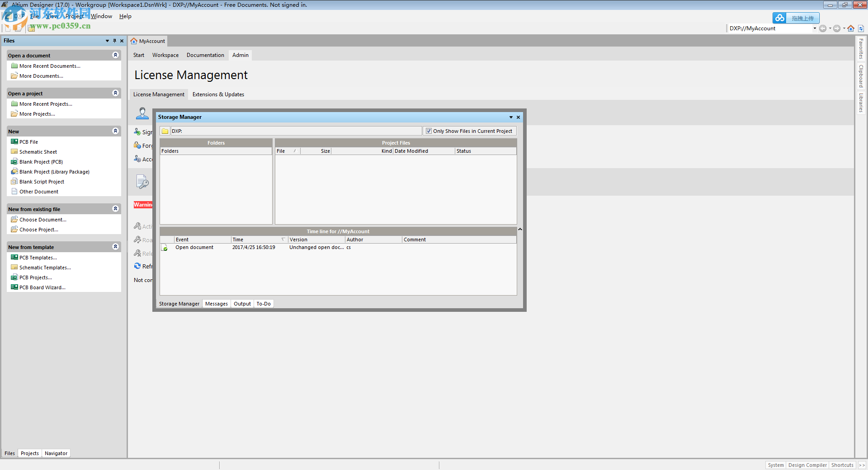Click Blank Script Project icon
The image size is (868, 470).
pos(14,182)
